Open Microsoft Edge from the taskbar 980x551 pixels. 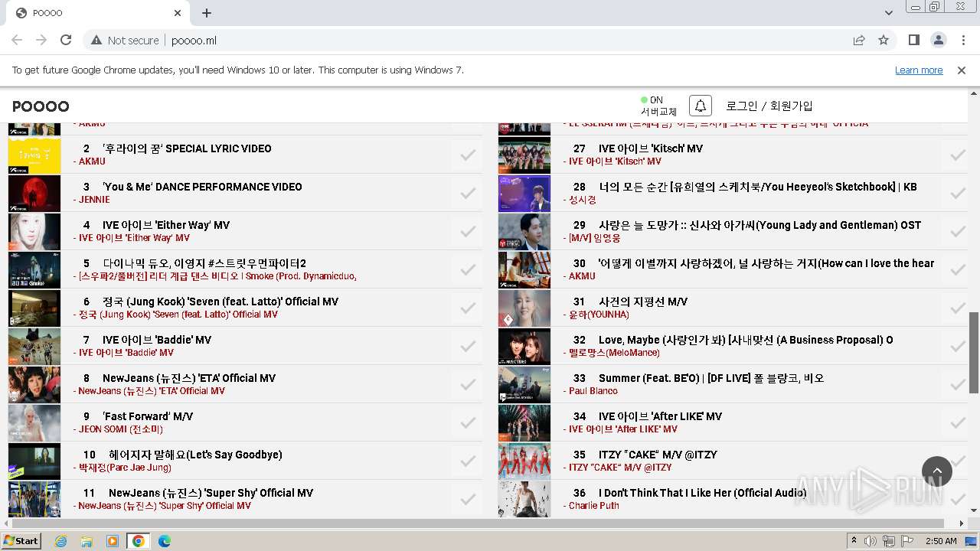165,541
